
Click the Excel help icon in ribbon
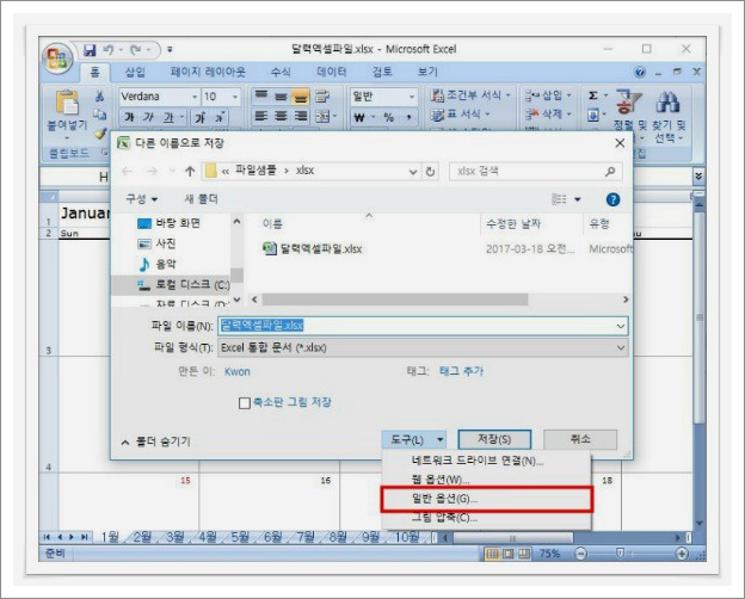coord(640,72)
